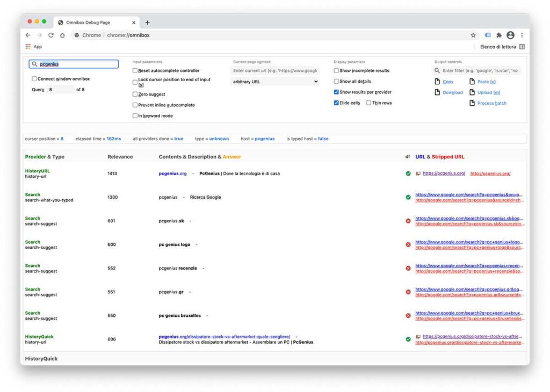Open the blue extension icon beside the star
Screen dimensions: 550x392
pos(488,35)
